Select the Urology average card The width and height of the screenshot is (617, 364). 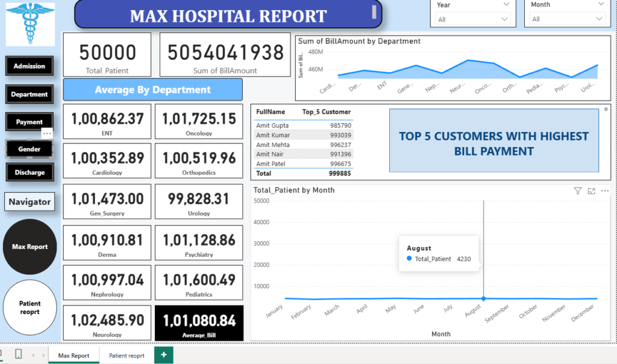click(199, 201)
